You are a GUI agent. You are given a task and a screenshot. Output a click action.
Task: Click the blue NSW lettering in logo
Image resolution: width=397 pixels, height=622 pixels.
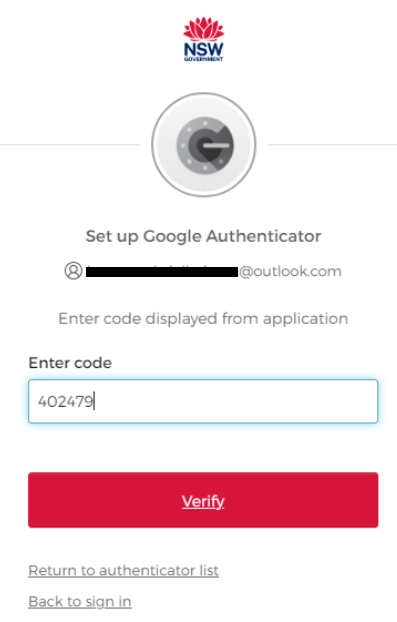203,50
